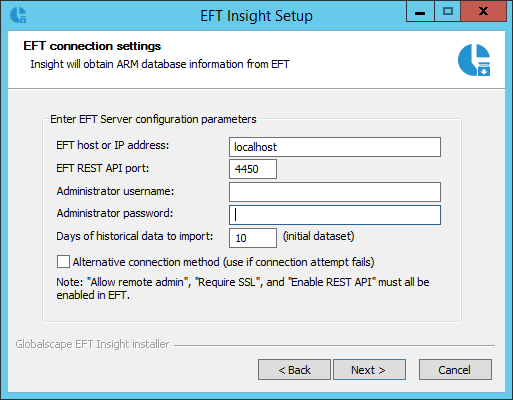The width and height of the screenshot is (513, 400).
Task: Maximize the EFT Insight Setup window
Action: coord(447,12)
